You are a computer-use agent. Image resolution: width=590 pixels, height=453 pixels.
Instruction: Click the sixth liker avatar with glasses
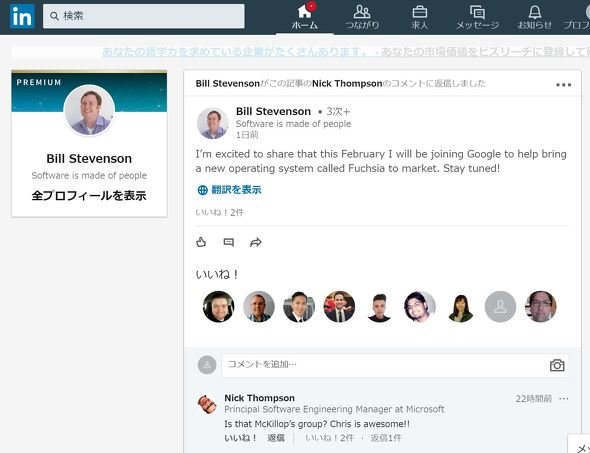point(420,307)
